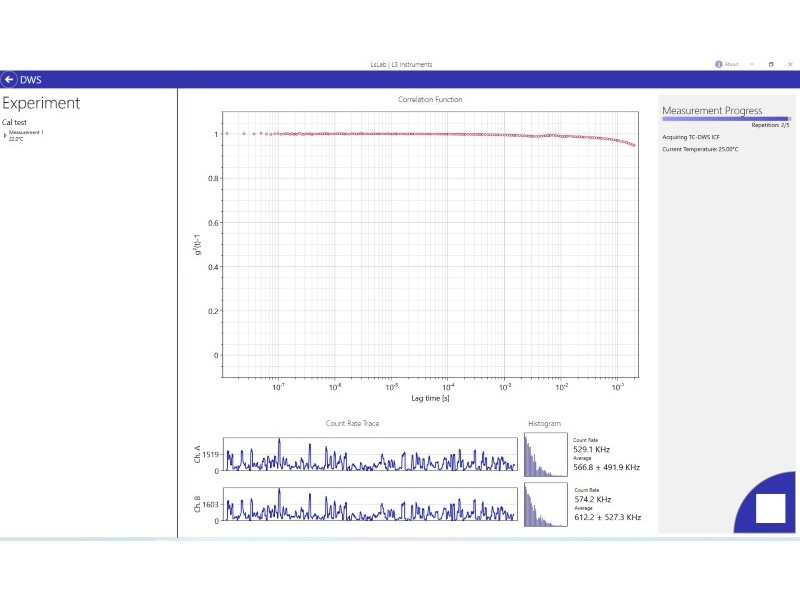Click the Ch. B count rate trace
The width and height of the screenshot is (800, 600).
pyautogui.click(x=370, y=504)
